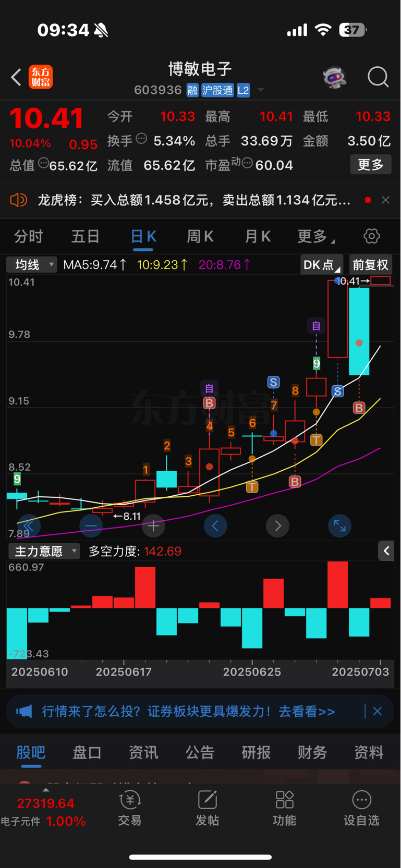The height and width of the screenshot is (868, 401).
Task: Close the 龙虎榜 ticker bar
Action: click(x=385, y=200)
